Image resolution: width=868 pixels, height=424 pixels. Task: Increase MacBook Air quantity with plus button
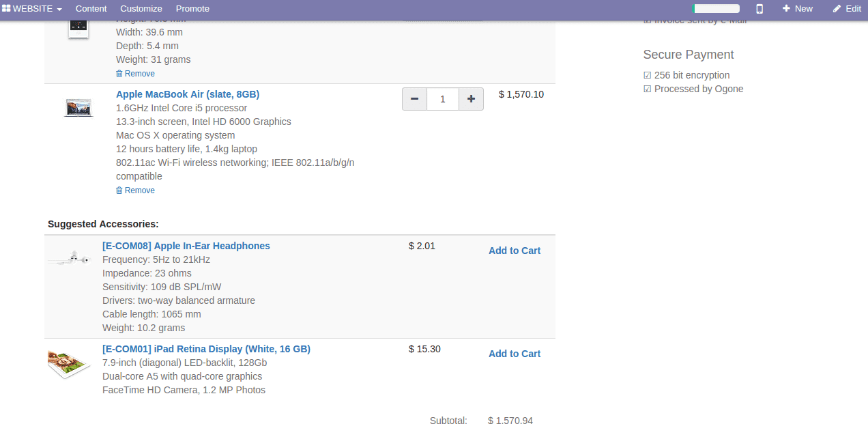471,99
